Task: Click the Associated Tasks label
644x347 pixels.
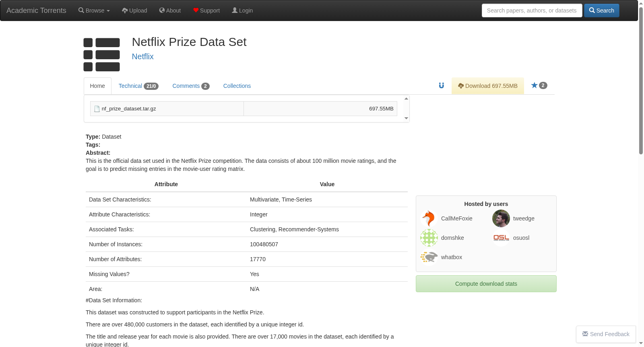Action: [111, 229]
